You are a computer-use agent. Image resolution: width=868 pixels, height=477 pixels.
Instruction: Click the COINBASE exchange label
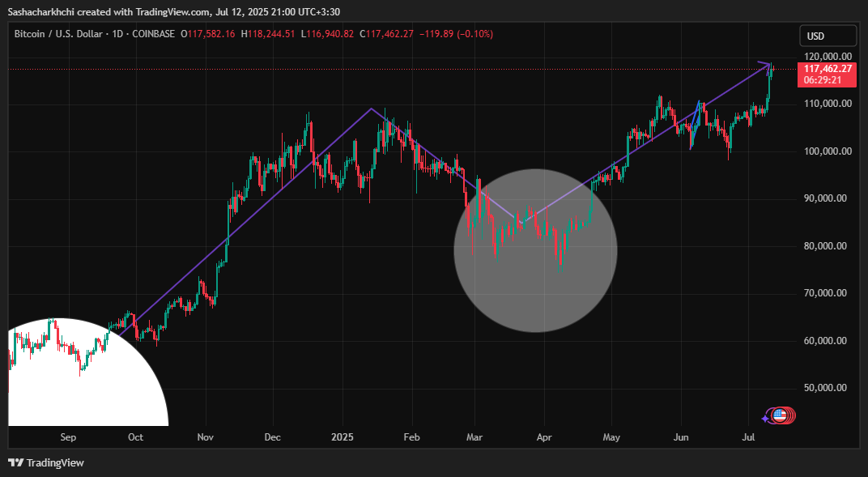(x=152, y=34)
